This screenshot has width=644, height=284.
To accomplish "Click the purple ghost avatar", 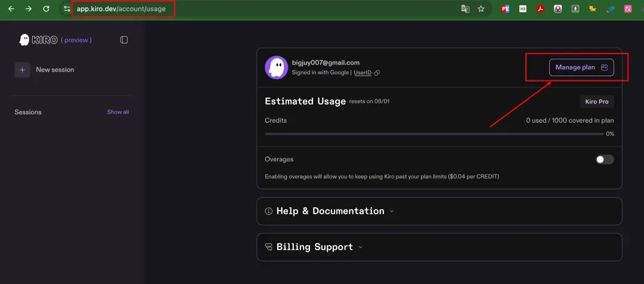I will tap(277, 68).
